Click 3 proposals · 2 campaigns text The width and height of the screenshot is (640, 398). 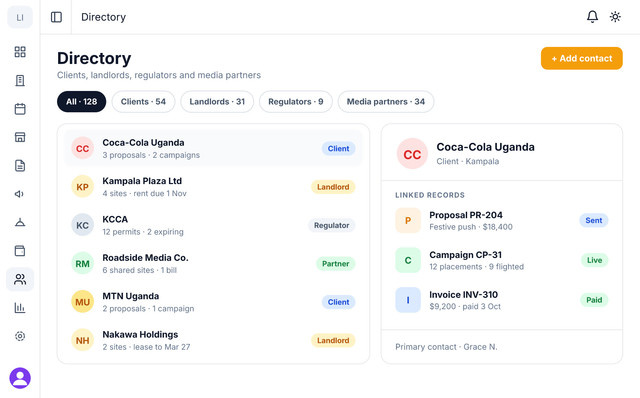[151, 155]
